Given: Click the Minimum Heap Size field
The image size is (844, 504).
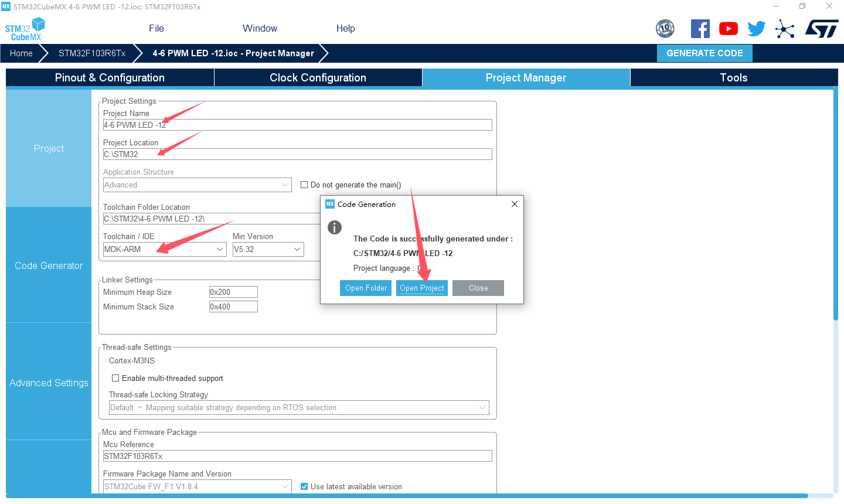Looking at the screenshot, I should pos(233,292).
